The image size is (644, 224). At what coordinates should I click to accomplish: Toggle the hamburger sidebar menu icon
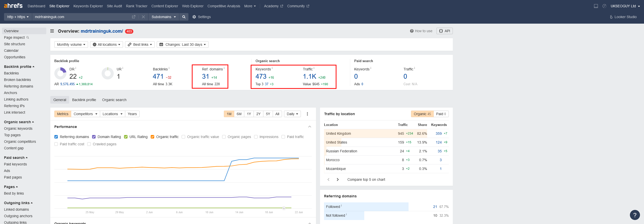[x=52, y=31]
